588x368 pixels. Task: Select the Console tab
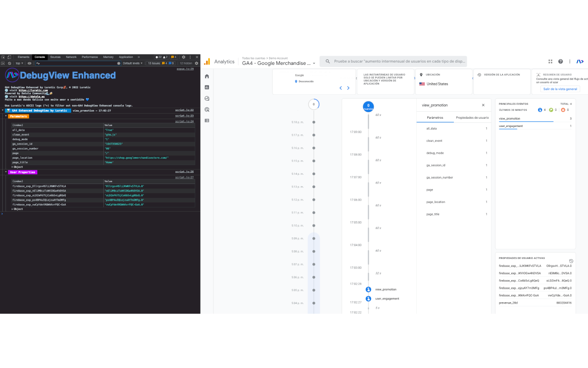point(40,57)
